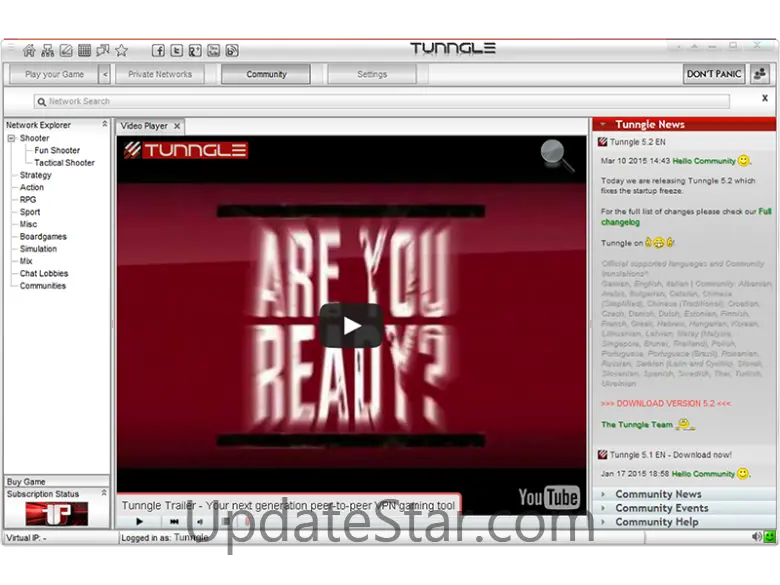Close the Video Player tab
The height and width of the screenshot is (585, 780).
tap(177, 126)
